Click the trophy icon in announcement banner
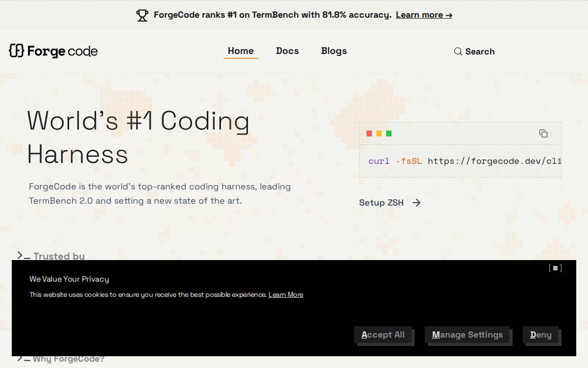This screenshot has width=588, height=368. (142, 15)
